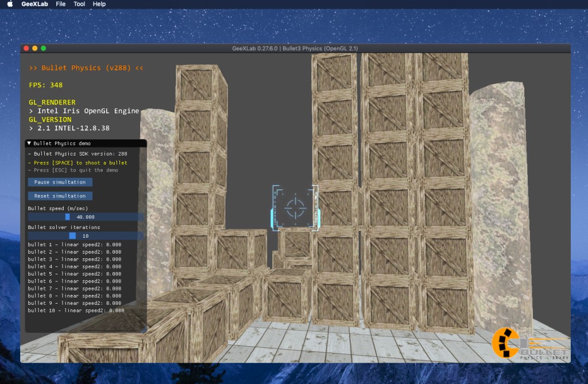Click the 'bullet 3 - linear speed2' row
The image size is (588, 384).
(x=75, y=259)
